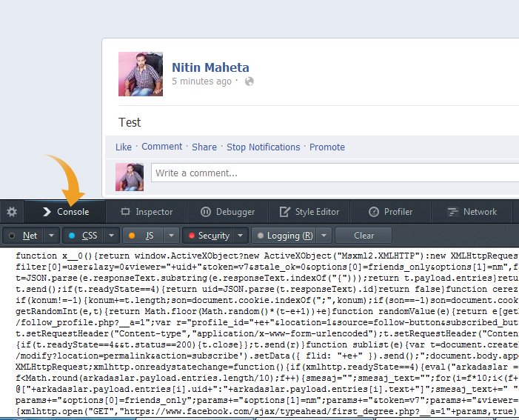Click the console line starting with filter[0]=user&lazy=0
This screenshot has height=420, width=519.
coord(267,267)
